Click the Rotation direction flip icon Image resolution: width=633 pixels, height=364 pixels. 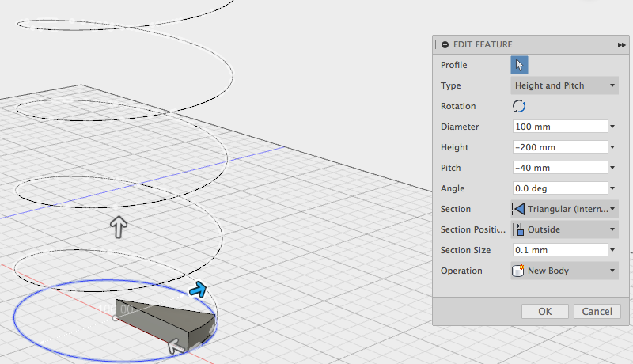pyautogui.click(x=519, y=106)
